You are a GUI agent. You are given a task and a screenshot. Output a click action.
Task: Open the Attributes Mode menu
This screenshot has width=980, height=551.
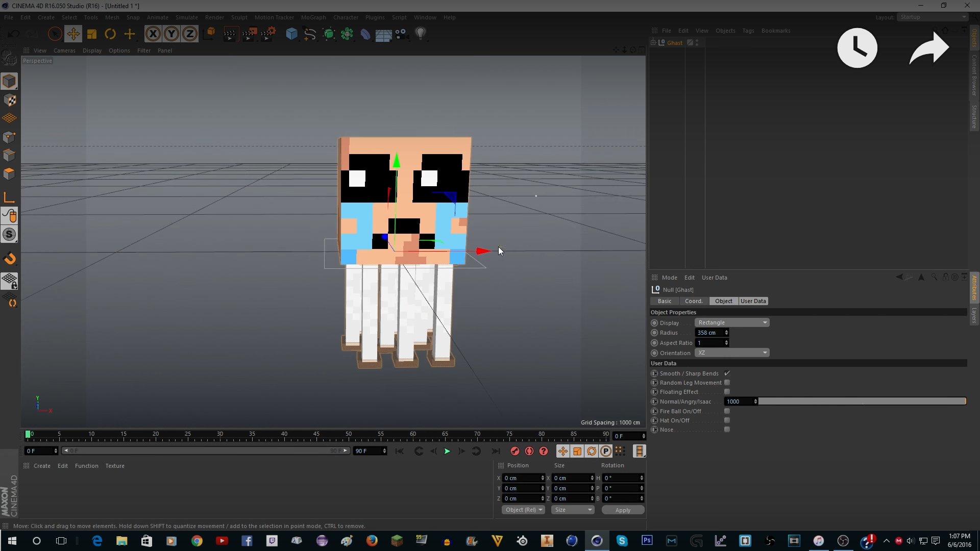pos(669,278)
